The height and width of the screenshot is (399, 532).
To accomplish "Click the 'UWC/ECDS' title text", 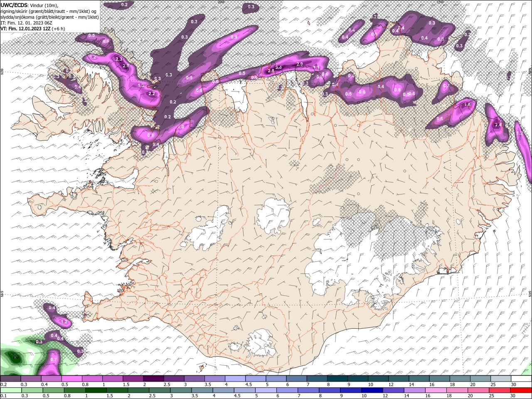I will [14, 5].
